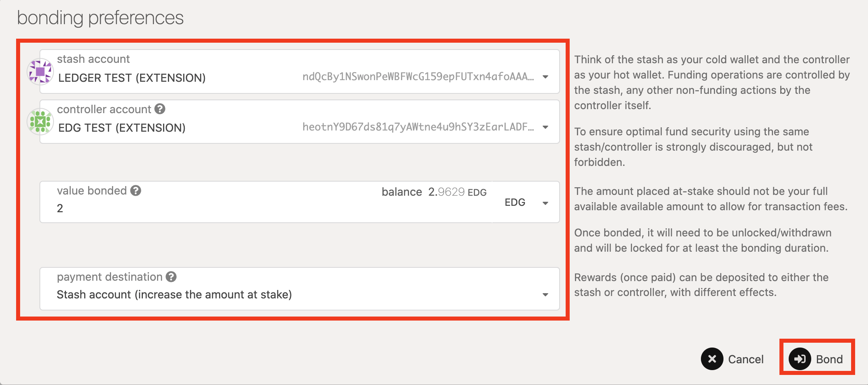This screenshot has height=385, width=868.
Task: Expand the controller account dropdown arrow
Action: tap(546, 127)
